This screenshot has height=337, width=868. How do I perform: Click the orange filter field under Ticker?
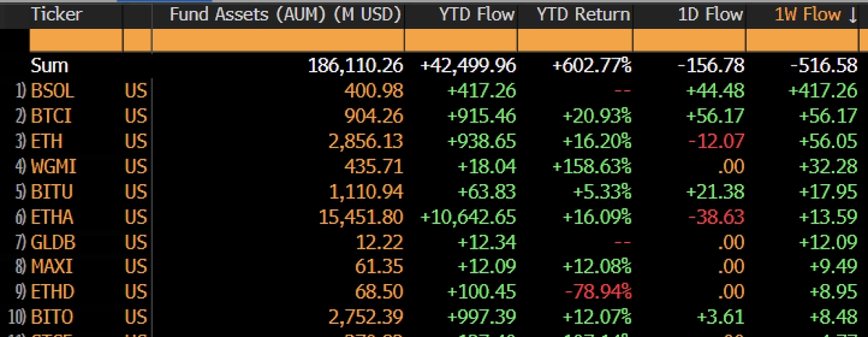[x=75, y=41]
